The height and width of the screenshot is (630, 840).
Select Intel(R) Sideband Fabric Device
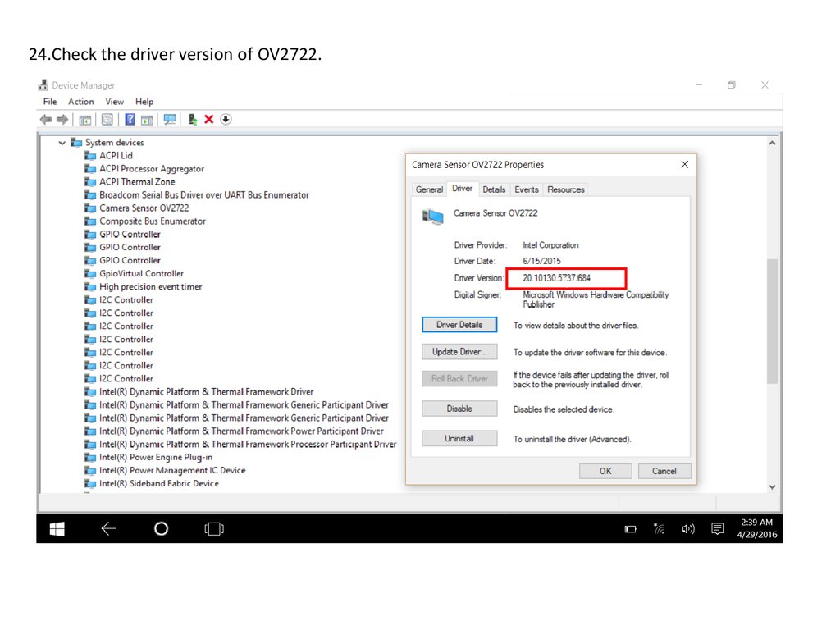point(159,484)
